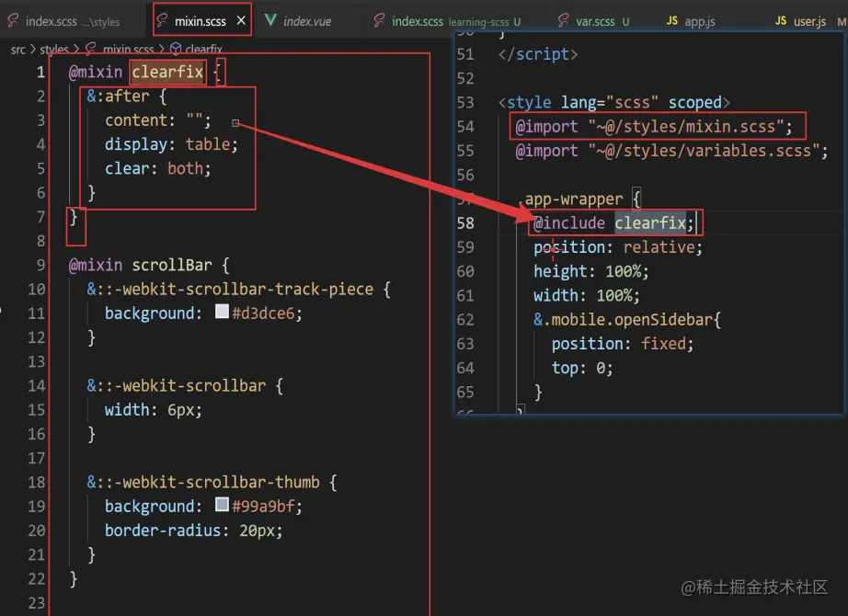Click the '@mixin scrollBar' line
The width and height of the screenshot is (848, 616).
(149, 265)
